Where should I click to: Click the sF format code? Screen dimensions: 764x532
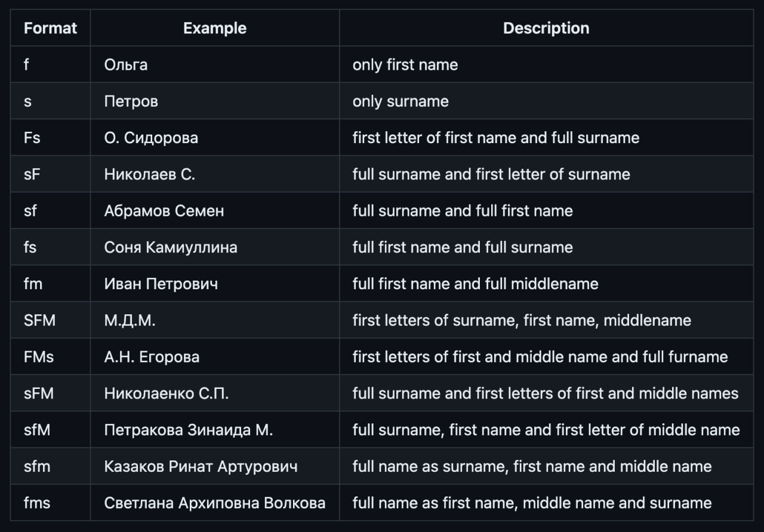pos(32,174)
